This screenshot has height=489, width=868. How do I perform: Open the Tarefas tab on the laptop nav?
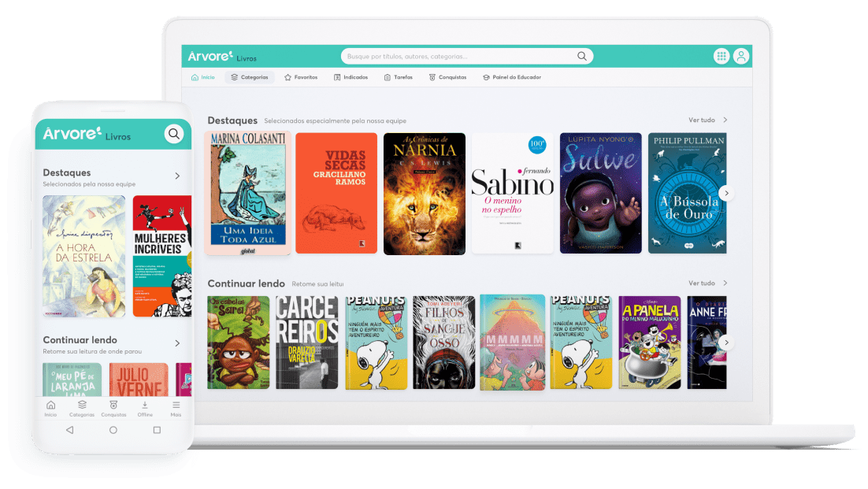coord(398,77)
